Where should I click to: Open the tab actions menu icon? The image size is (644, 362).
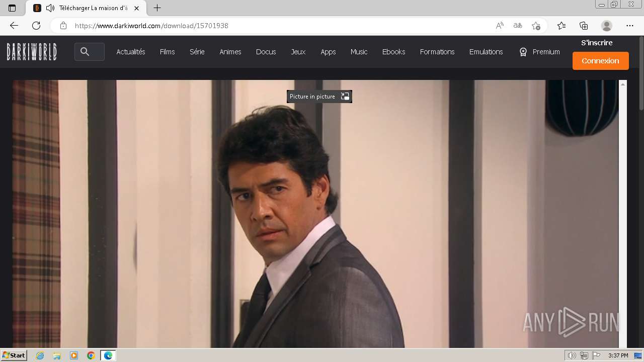click(x=12, y=8)
